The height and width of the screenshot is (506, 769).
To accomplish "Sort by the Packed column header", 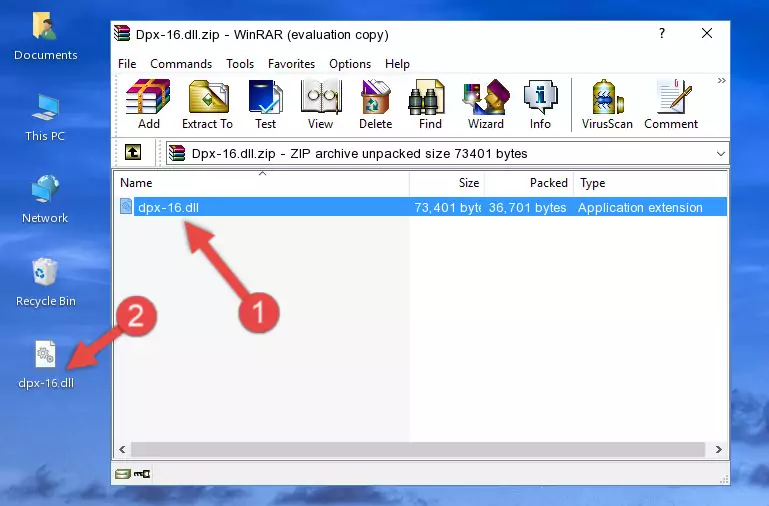I will click(529, 183).
